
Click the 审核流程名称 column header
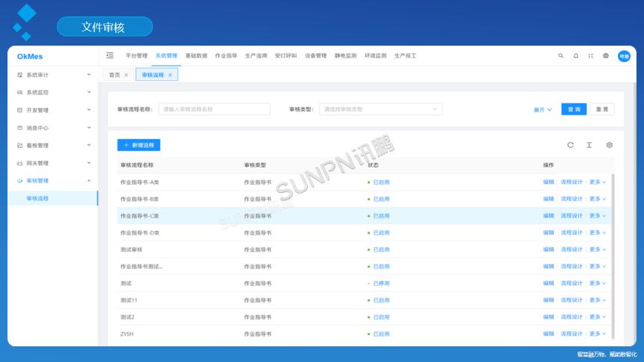click(137, 165)
